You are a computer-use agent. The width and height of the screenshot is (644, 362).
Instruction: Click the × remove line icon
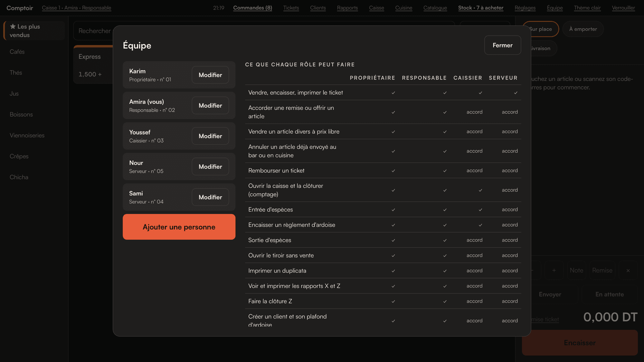click(628, 270)
